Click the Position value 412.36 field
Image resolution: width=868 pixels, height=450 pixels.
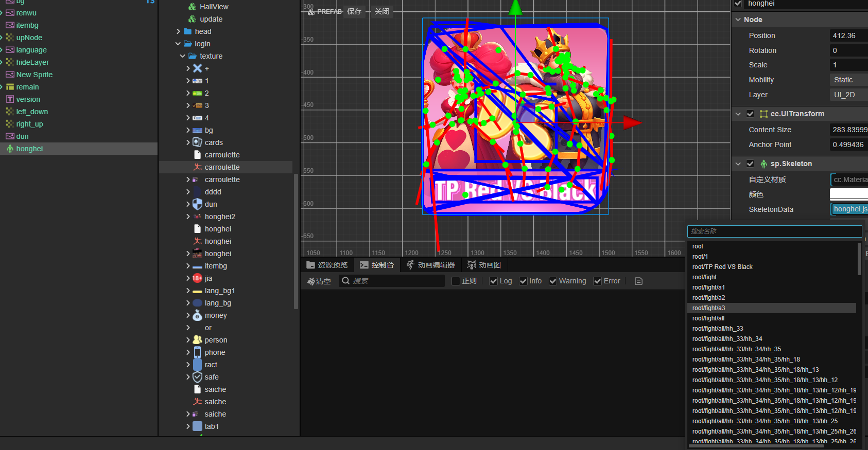tap(849, 35)
